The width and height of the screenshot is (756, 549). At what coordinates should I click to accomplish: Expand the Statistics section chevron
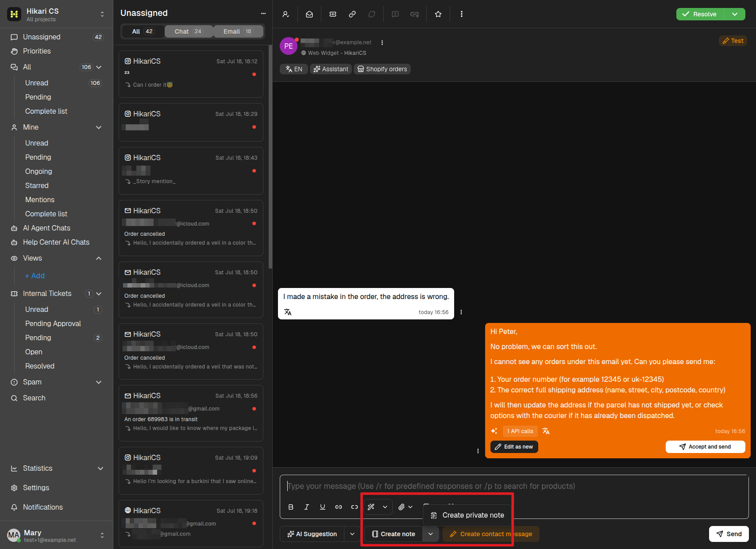(x=100, y=468)
